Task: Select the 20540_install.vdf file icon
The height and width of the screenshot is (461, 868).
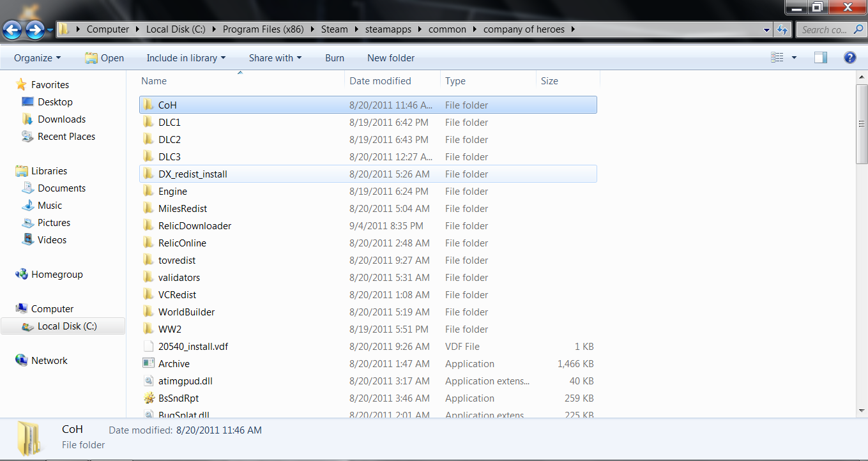Action: (148, 346)
